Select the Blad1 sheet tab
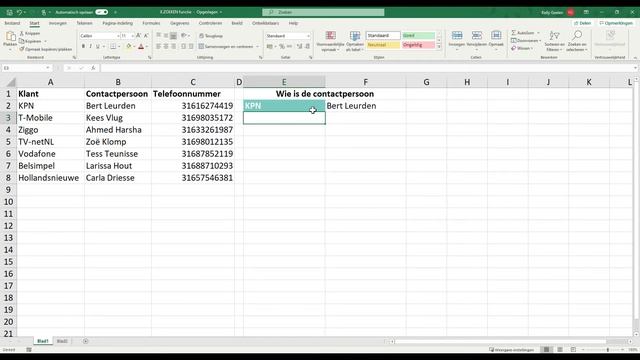640x360 pixels. pyautogui.click(x=42, y=341)
